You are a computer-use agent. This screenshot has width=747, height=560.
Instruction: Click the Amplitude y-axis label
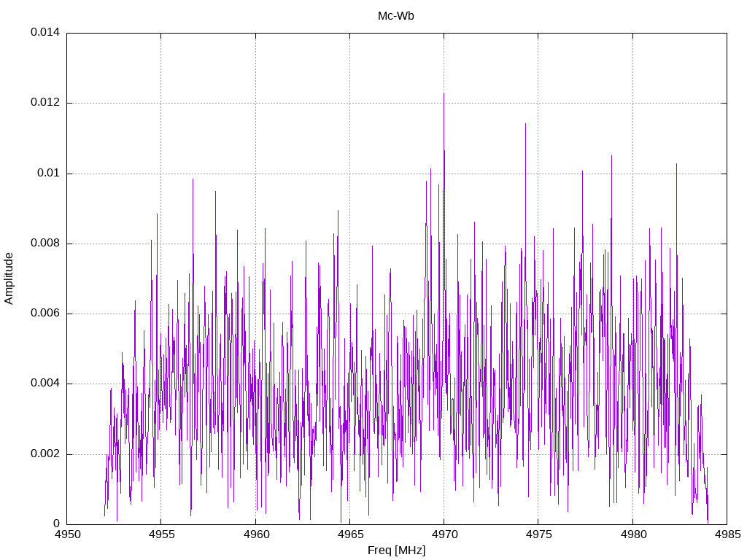(x=9, y=279)
